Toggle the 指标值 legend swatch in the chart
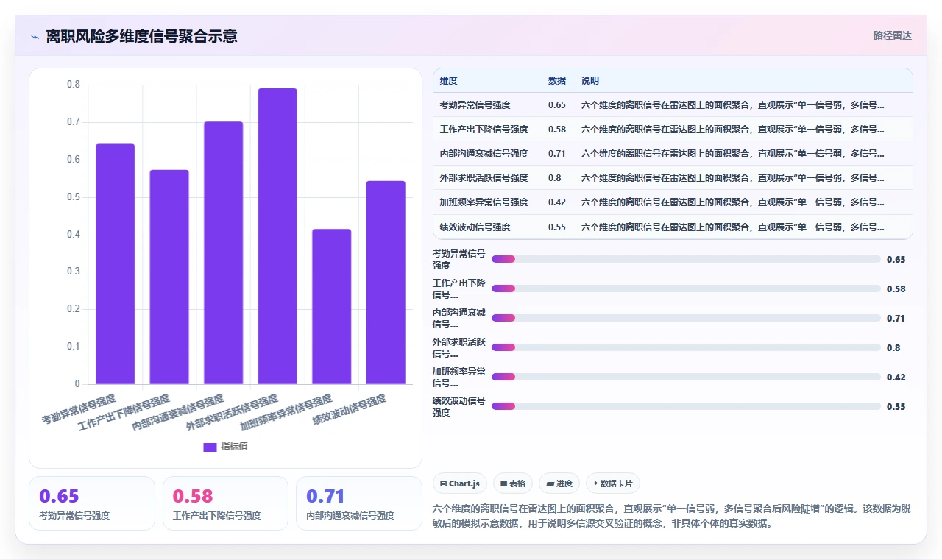Viewport: 942px width, 560px height. coord(210,447)
